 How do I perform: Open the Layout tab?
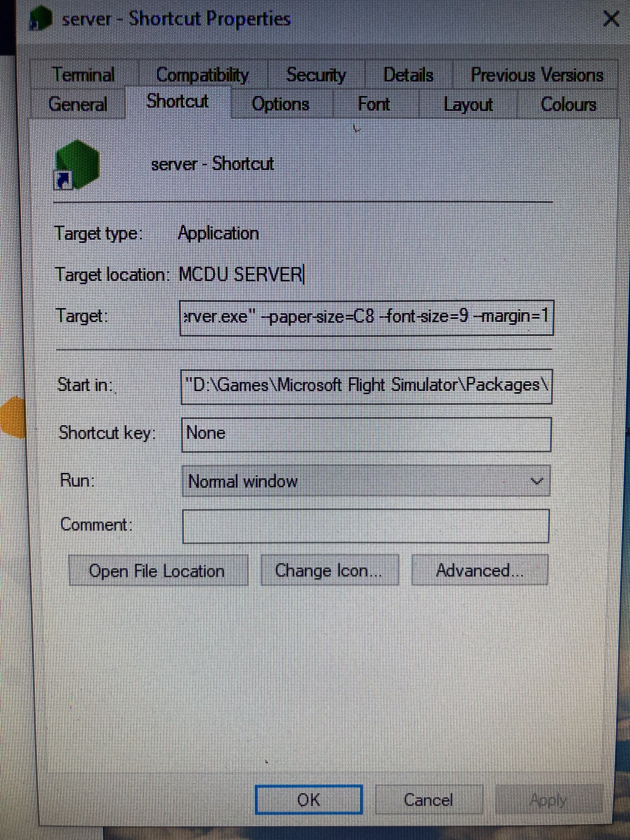click(468, 104)
